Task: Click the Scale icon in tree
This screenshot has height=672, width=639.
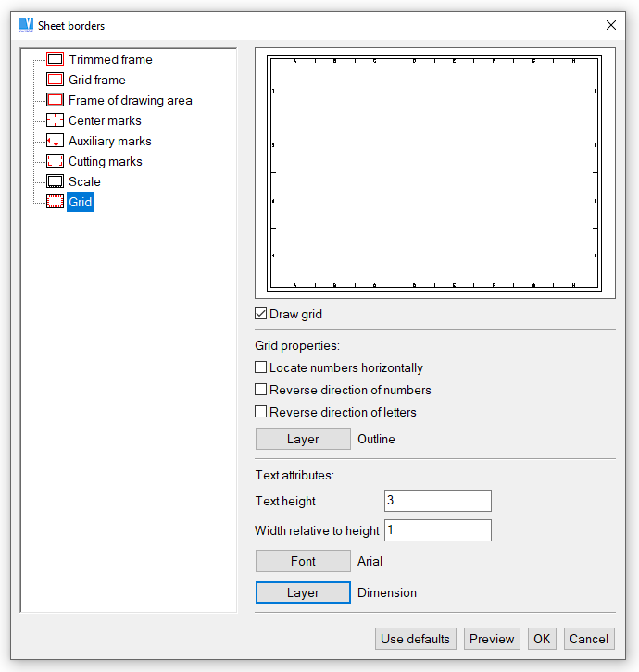Action: coord(55,181)
